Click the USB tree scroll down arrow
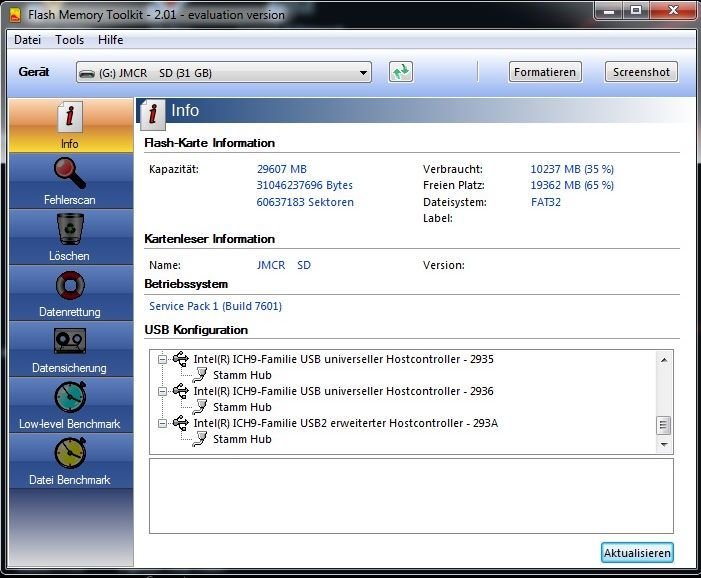Image resolution: width=701 pixels, height=578 pixels. [x=664, y=444]
